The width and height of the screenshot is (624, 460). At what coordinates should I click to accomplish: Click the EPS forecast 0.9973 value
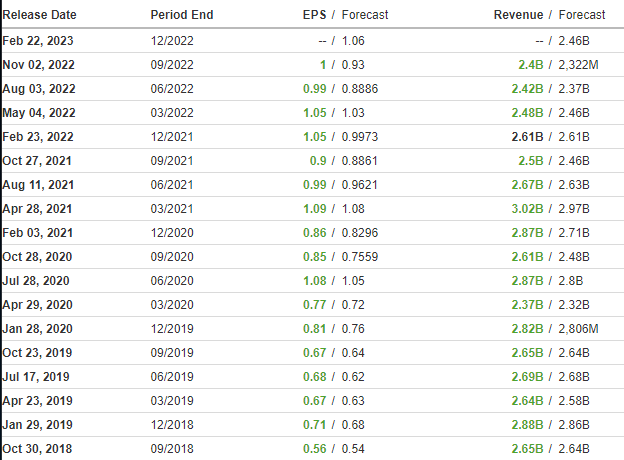(360, 136)
